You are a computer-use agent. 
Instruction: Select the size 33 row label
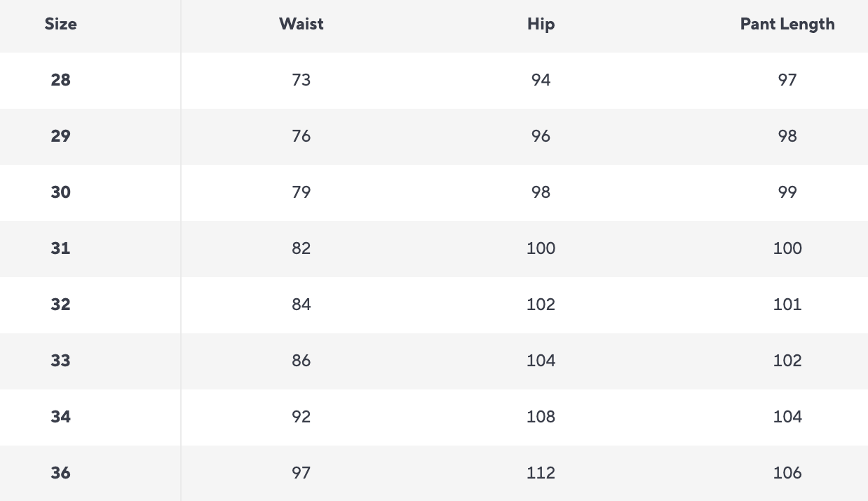(x=60, y=361)
